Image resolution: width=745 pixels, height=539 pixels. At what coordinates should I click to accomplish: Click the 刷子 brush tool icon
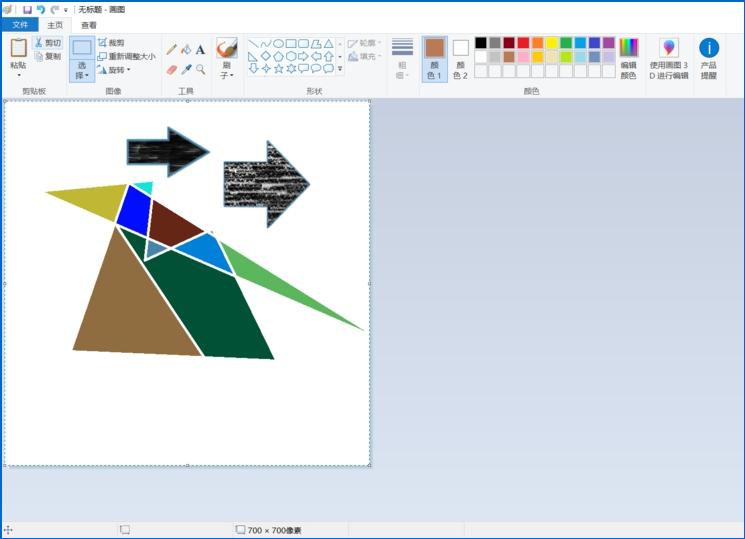pos(227,48)
